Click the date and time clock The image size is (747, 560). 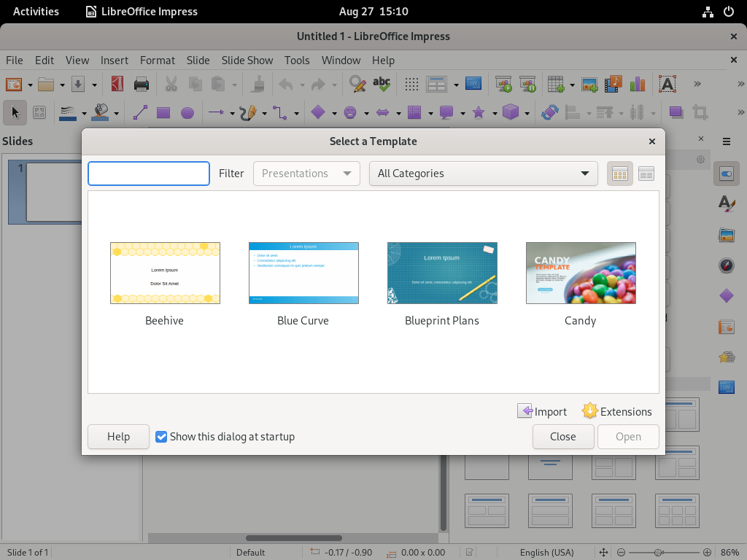point(373,12)
